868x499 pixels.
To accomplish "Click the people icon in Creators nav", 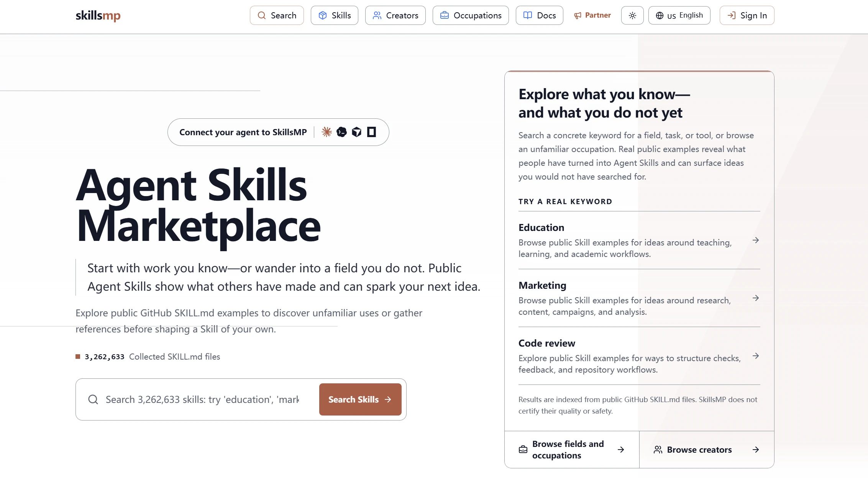I will point(377,15).
